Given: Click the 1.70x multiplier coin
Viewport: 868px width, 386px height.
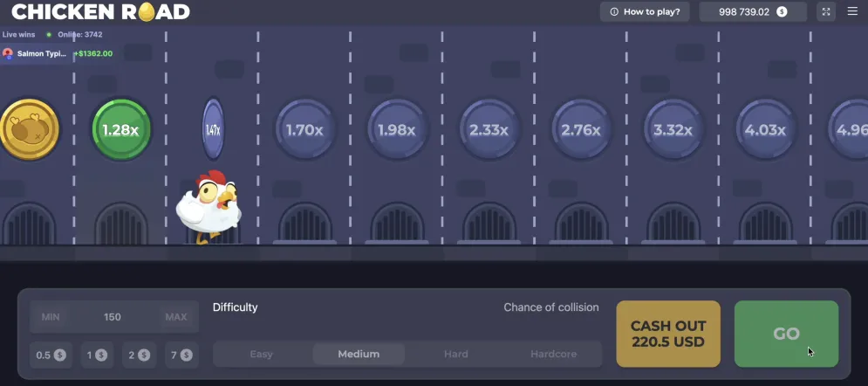Looking at the screenshot, I should click(304, 130).
